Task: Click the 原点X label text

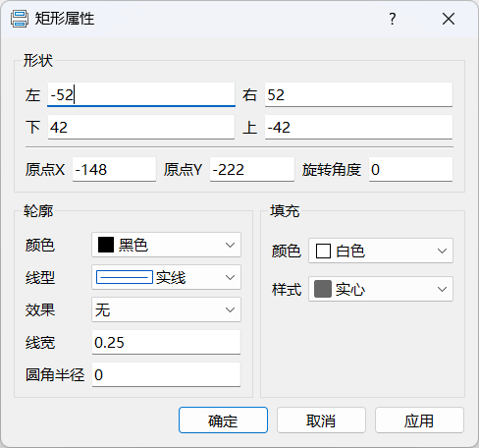Action: [x=45, y=170]
